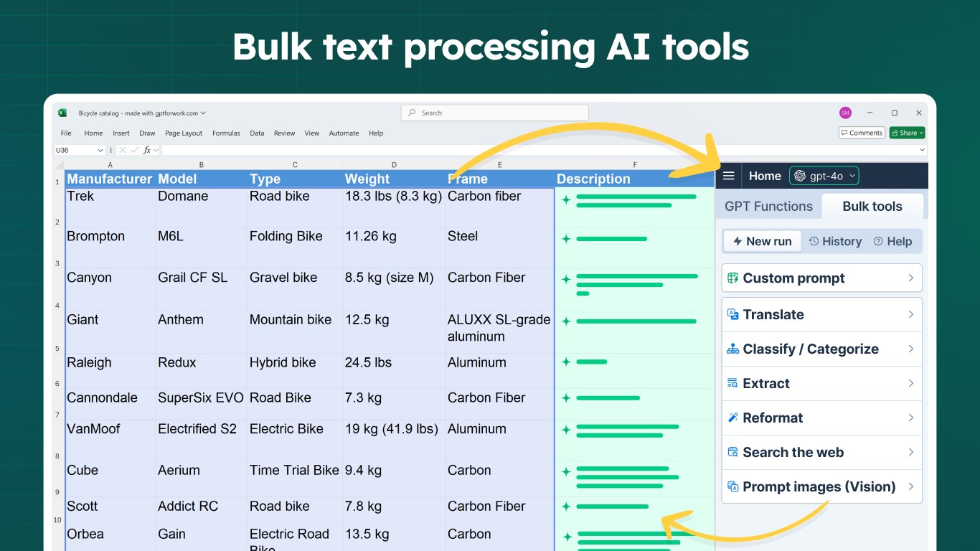
Task: Click in the title bar Search box
Action: (x=494, y=113)
